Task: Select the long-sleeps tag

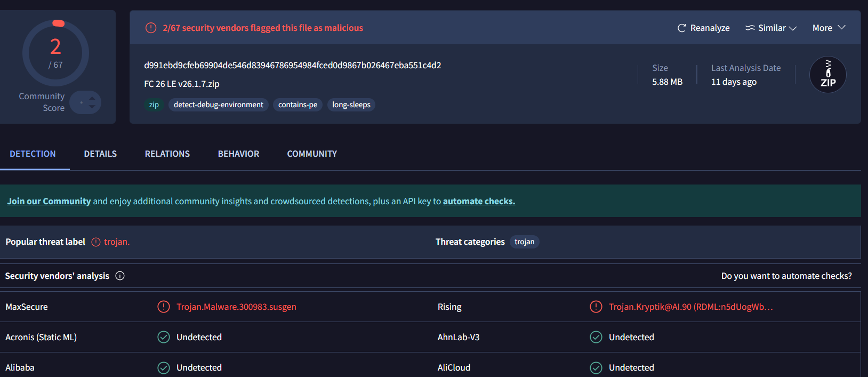Action: pos(351,105)
